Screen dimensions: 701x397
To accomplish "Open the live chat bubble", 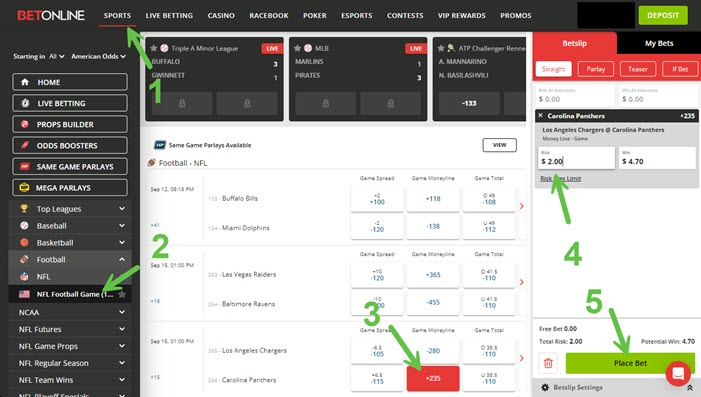I will (678, 374).
